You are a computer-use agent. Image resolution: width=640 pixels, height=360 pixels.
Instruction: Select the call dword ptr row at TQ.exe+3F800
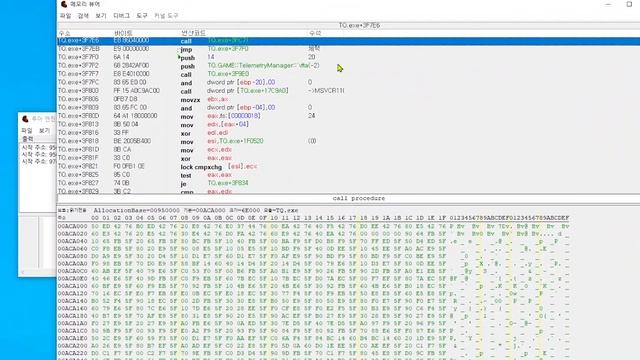348,91
